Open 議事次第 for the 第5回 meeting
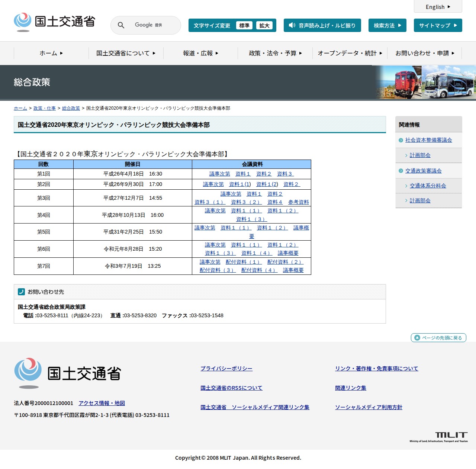The image size is (476, 469). coord(205,228)
